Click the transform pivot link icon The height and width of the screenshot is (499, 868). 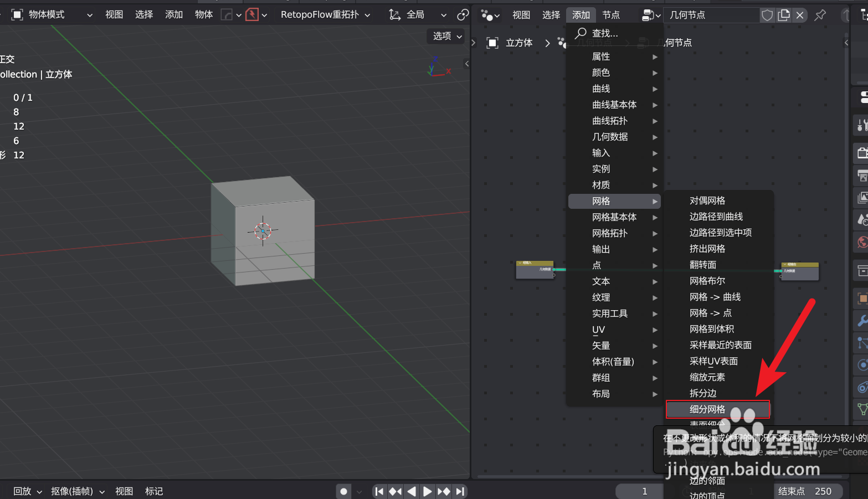click(463, 15)
